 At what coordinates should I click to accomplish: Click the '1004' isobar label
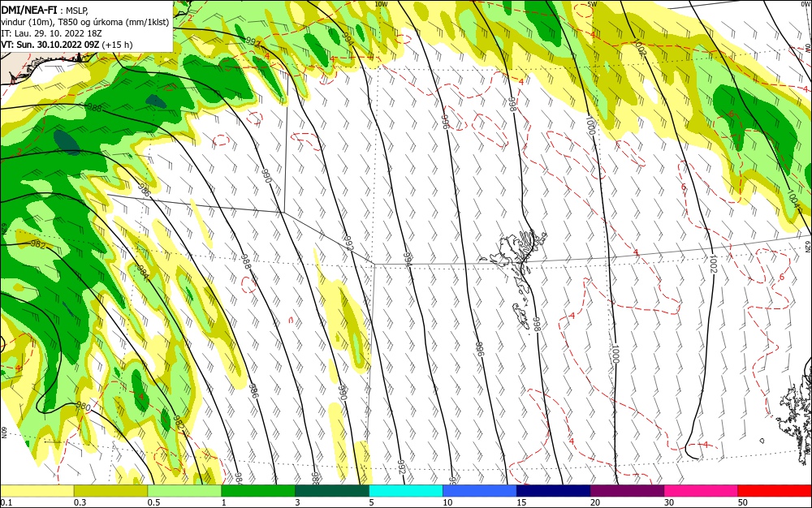793,198
